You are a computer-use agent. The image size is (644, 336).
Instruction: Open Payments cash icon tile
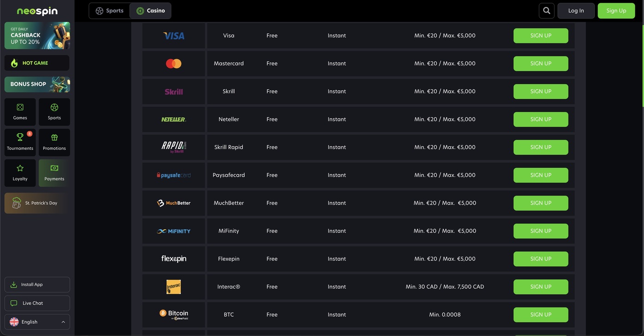point(54,173)
